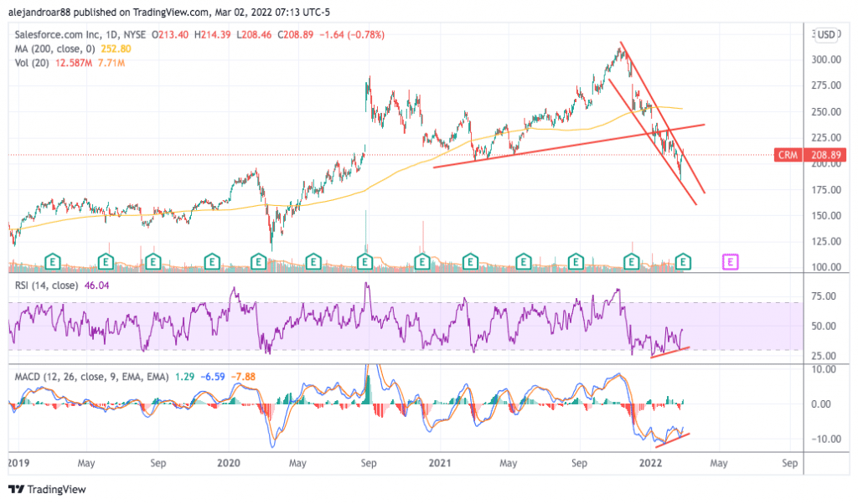Click the MACD histogram value 1.29
Viewport: 858px width, 504px height.
(x=184, y=377)
